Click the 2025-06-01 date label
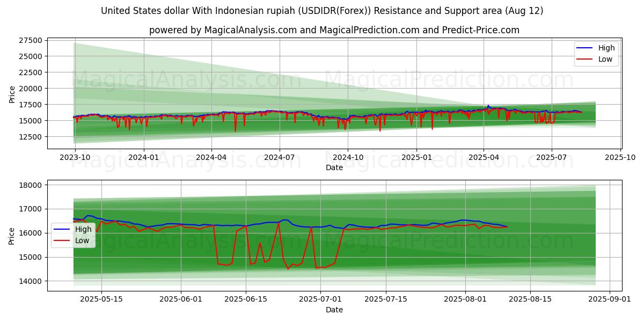The height and width of the screenshot is (322, 644). [x=181, y=299]
